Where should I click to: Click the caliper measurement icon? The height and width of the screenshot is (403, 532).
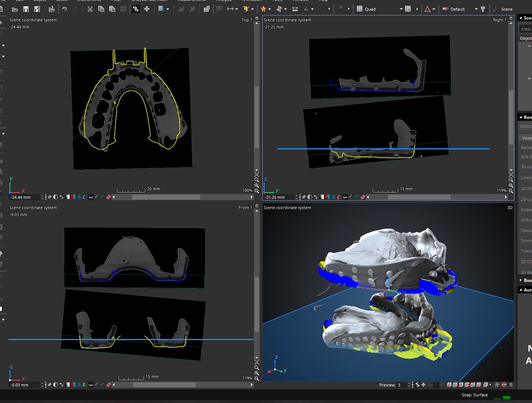point(295,9)
